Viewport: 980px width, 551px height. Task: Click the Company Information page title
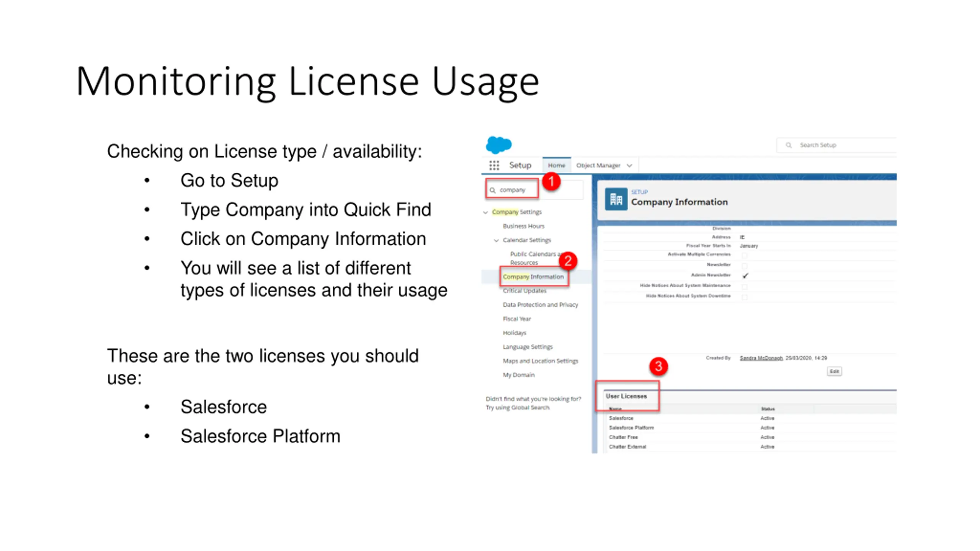[679, 202]
